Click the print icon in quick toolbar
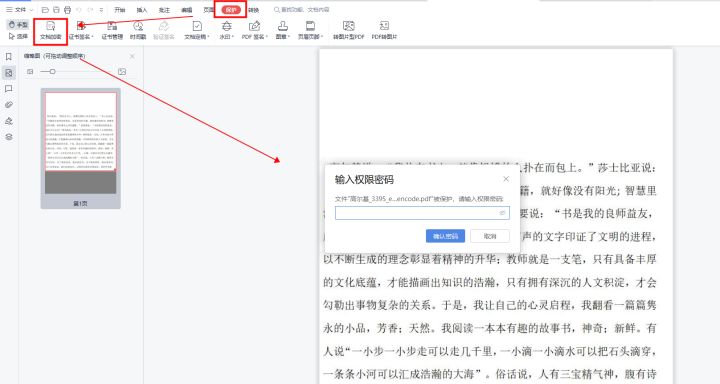The image size is (720, 384). pos(68,10)
